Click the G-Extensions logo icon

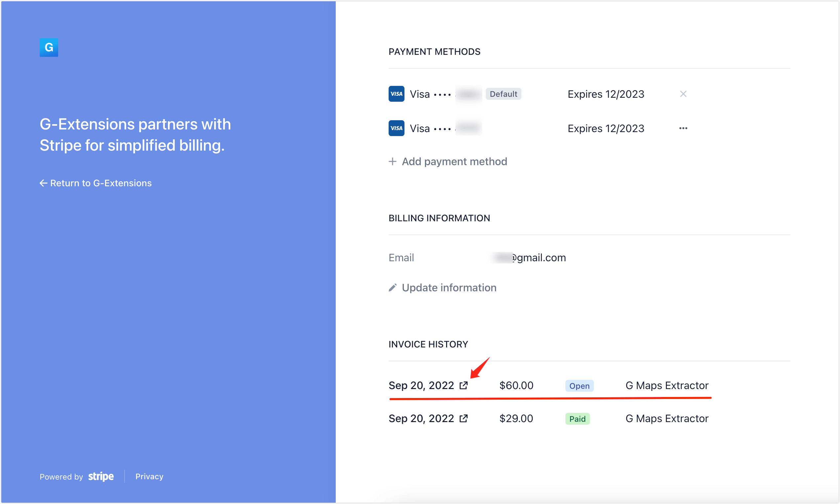(49, 48)
